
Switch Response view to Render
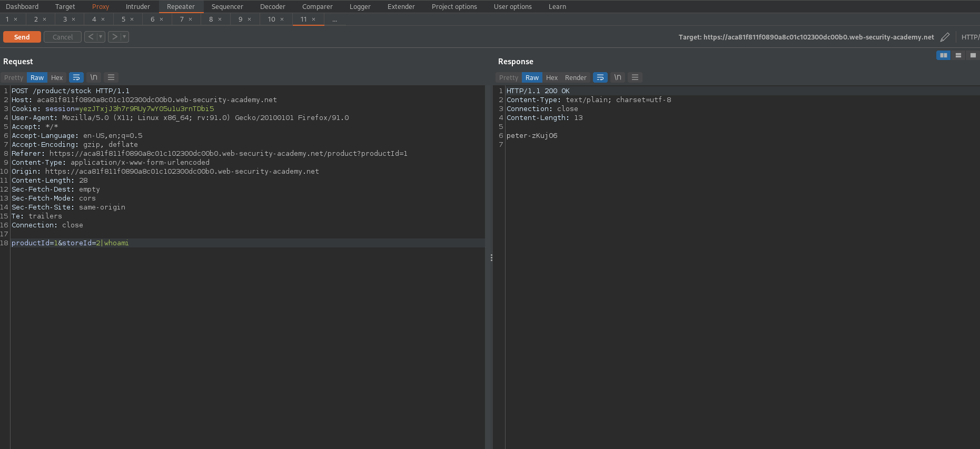point(576,77)
